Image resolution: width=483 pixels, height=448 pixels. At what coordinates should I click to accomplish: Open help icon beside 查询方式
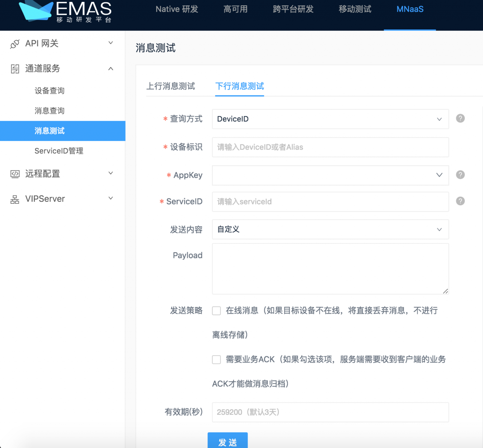click(460, 118)
